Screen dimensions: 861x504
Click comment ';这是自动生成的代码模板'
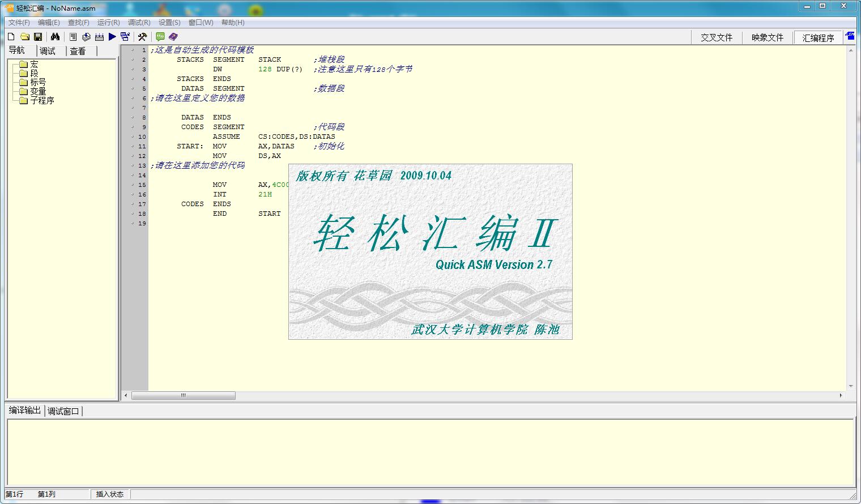point(202,50)
